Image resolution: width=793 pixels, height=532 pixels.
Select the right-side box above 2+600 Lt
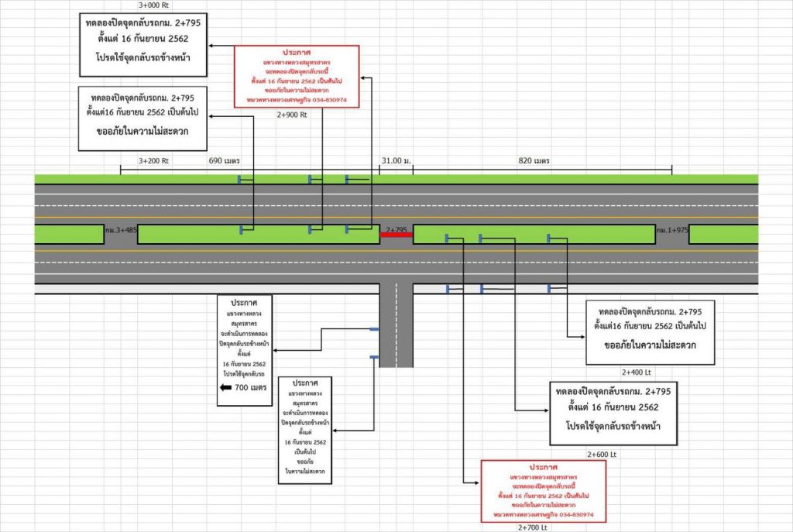click(x=612, y=414)
